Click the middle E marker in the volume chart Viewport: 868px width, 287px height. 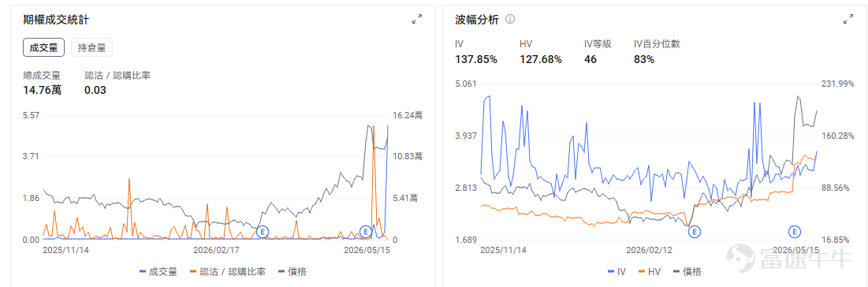pyautogui.click(x=263, y=231)
